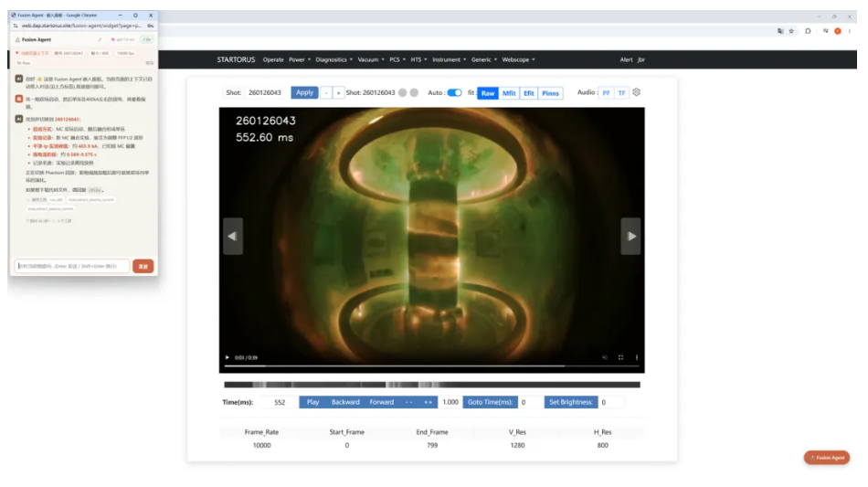
Task: Go to previous frame with the left arrow overlay
Action: [x=233, y=237]
